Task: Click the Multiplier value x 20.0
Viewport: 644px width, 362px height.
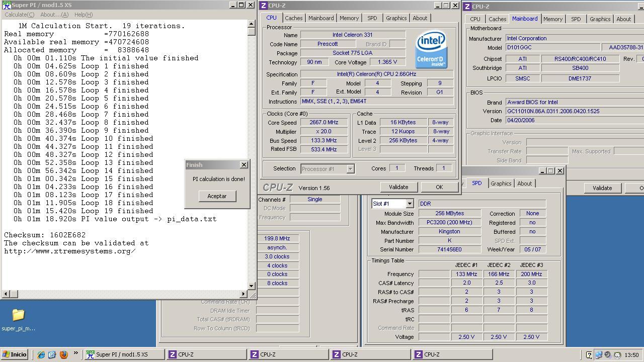Action: [x=324, y=131]
